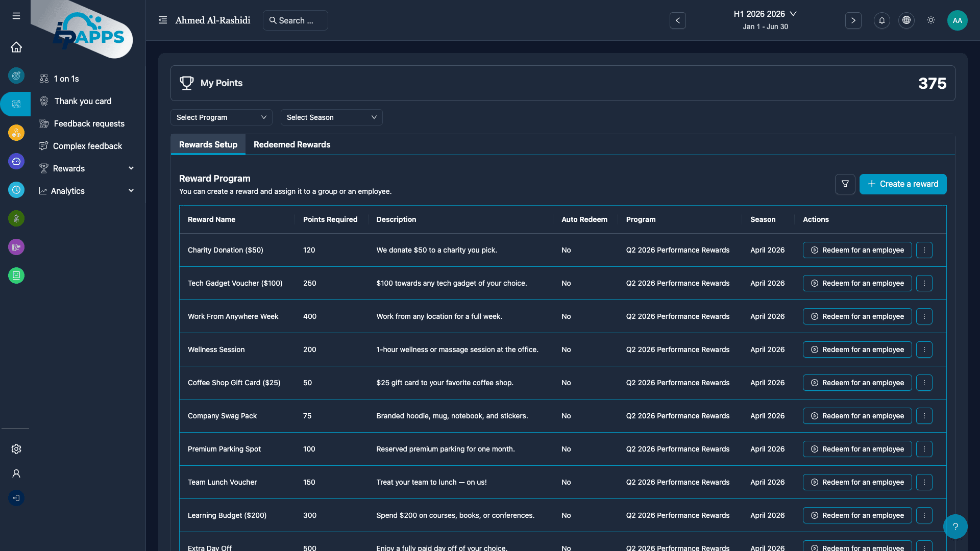Open more actions for Work From Anywhere Week
980x551 pixels.
pyautogui.click(x=924, y=316)
